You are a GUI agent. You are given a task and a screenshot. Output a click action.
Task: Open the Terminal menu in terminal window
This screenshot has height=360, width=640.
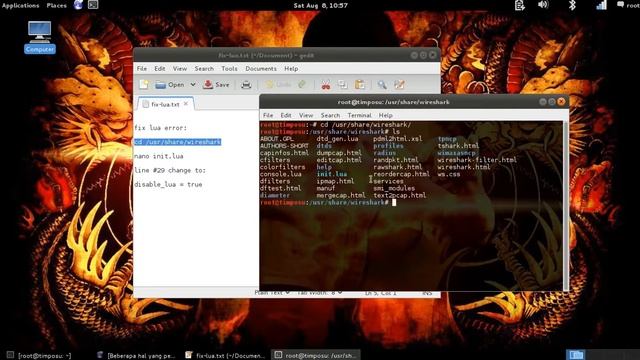point(359,115)
